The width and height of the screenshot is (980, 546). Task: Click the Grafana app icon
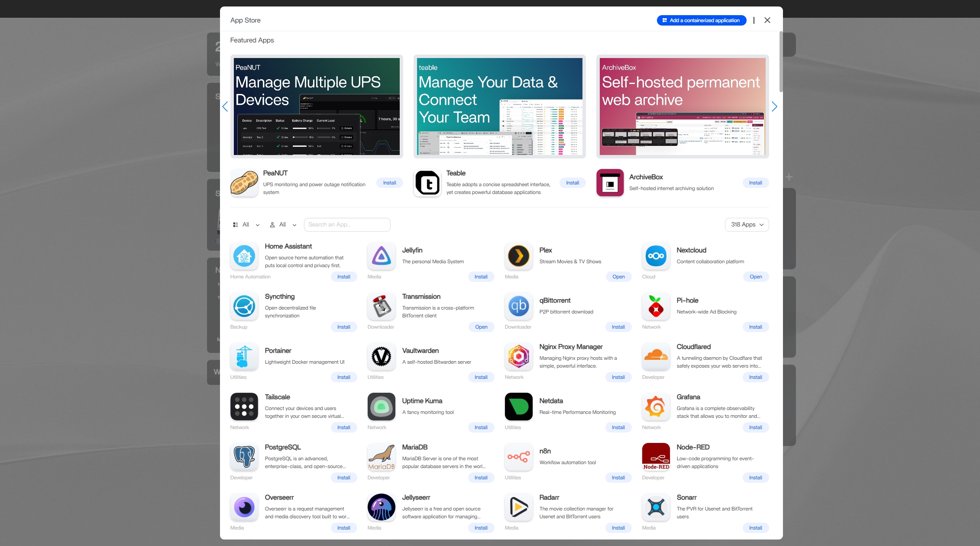656,407
